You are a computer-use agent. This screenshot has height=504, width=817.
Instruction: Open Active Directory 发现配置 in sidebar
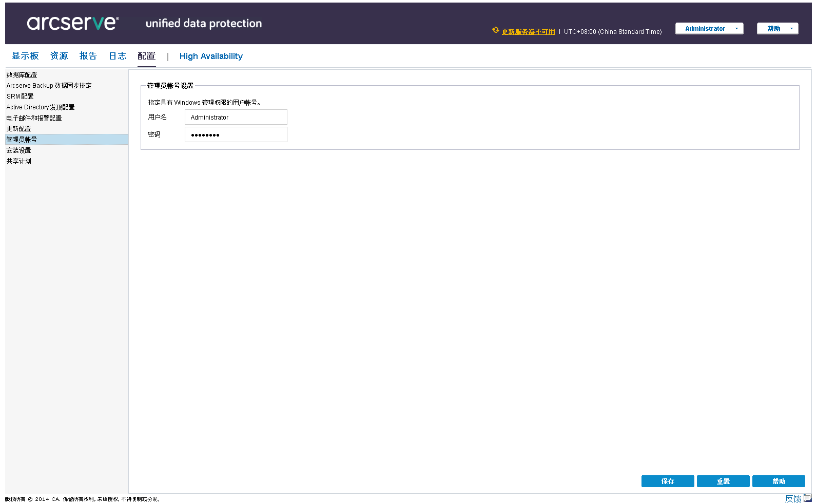[41, 107]
